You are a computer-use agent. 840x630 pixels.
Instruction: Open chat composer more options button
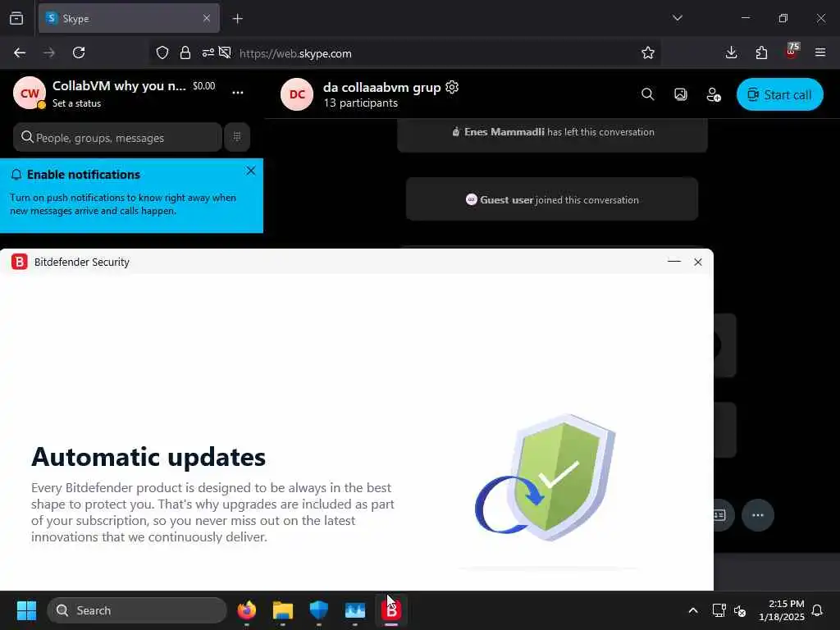coord(757,515)
